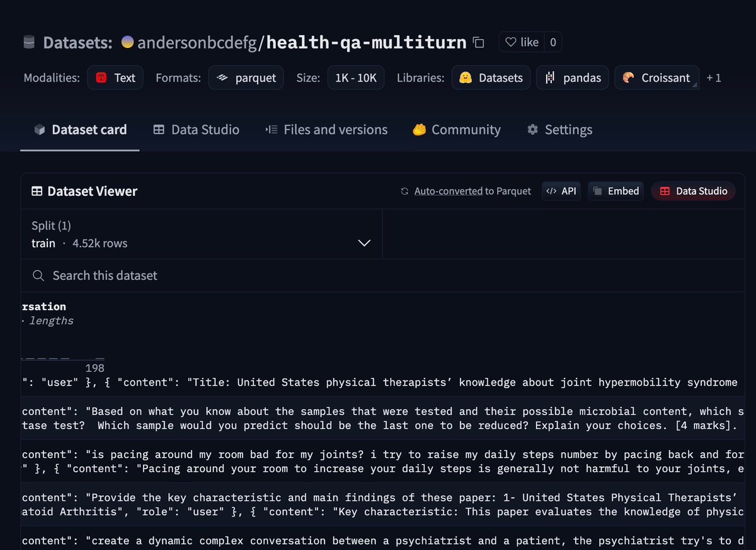Viewport: 756px width, 550px height.
Task: Click the Settings gear icon
Action: [x=532, y=130]
